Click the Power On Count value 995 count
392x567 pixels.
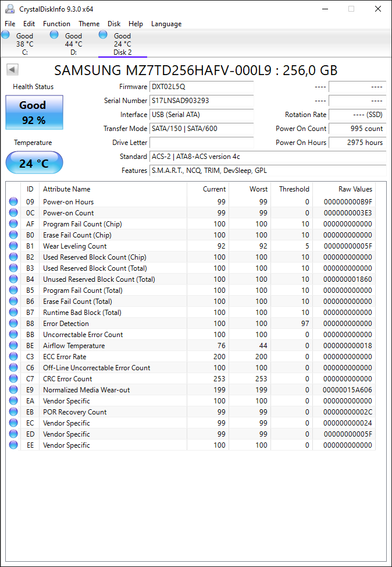[357, 129]
